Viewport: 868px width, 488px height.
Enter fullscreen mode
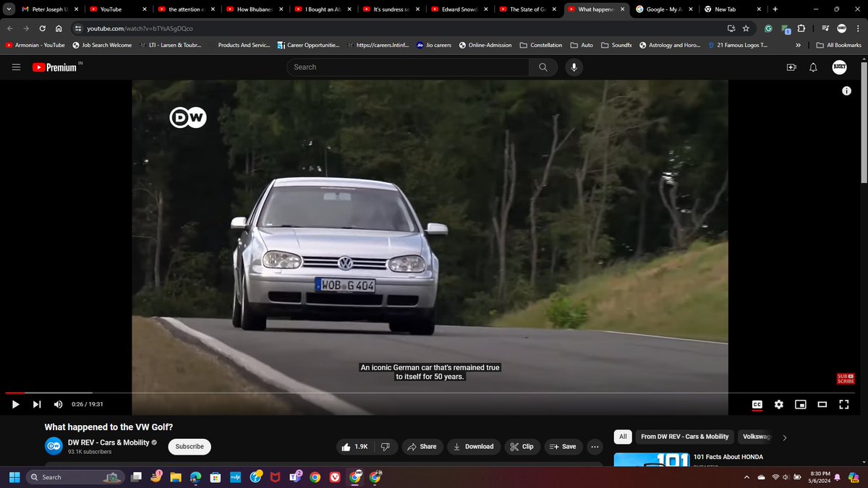pos(843,404)
